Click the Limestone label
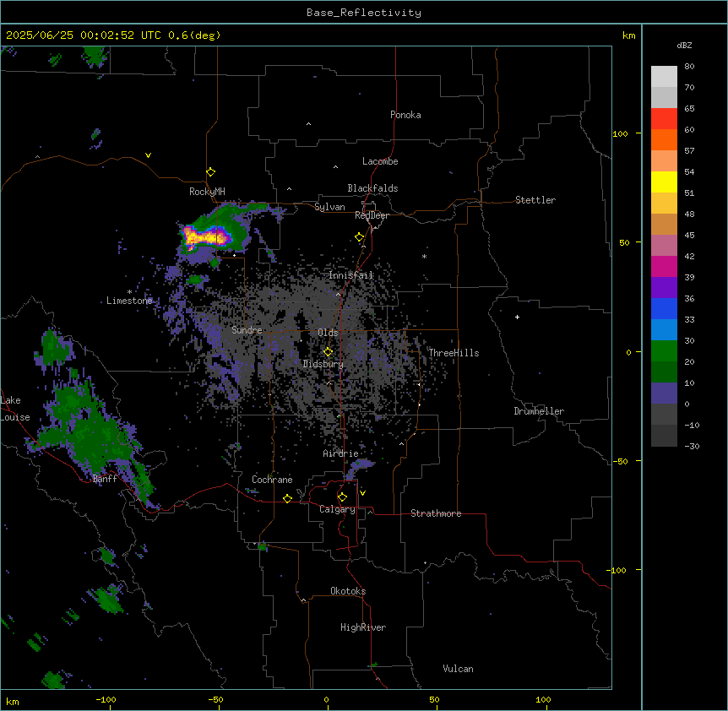The image size is (728, 711). point(129,301)
